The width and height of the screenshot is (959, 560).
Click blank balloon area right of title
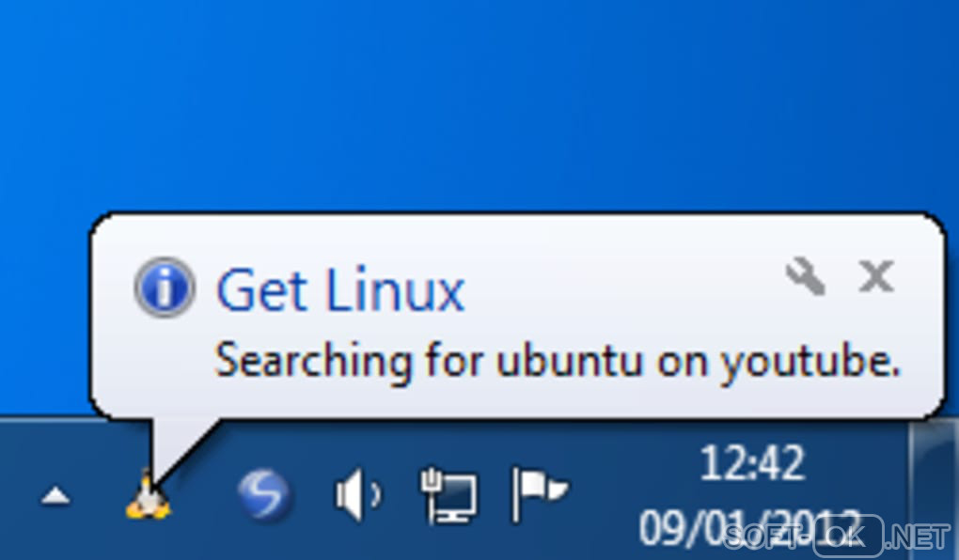pyautogui.click(x=624, y=288)
